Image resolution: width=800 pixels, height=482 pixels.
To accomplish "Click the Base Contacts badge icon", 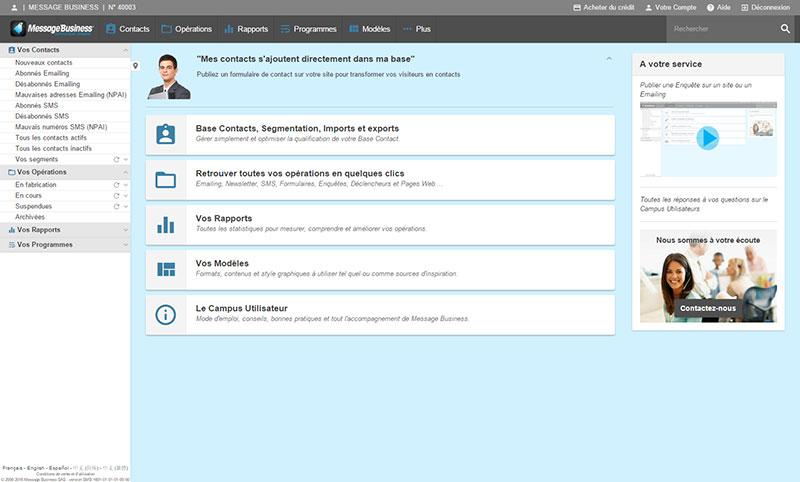I will 166,134.
